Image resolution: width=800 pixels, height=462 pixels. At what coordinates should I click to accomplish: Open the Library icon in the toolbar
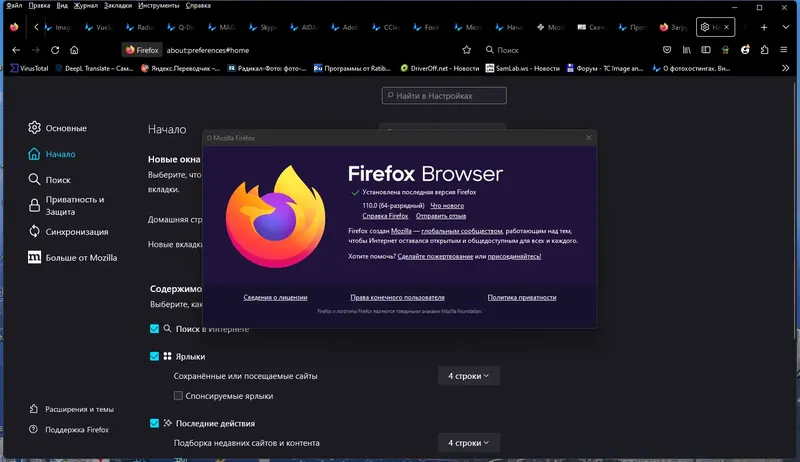tap(687, 50)
